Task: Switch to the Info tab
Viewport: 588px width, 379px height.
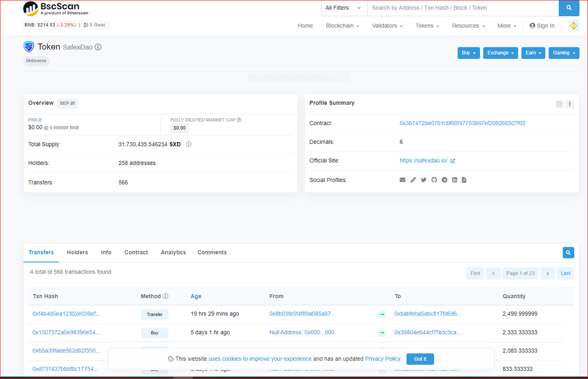Action: tap(106, 253)
